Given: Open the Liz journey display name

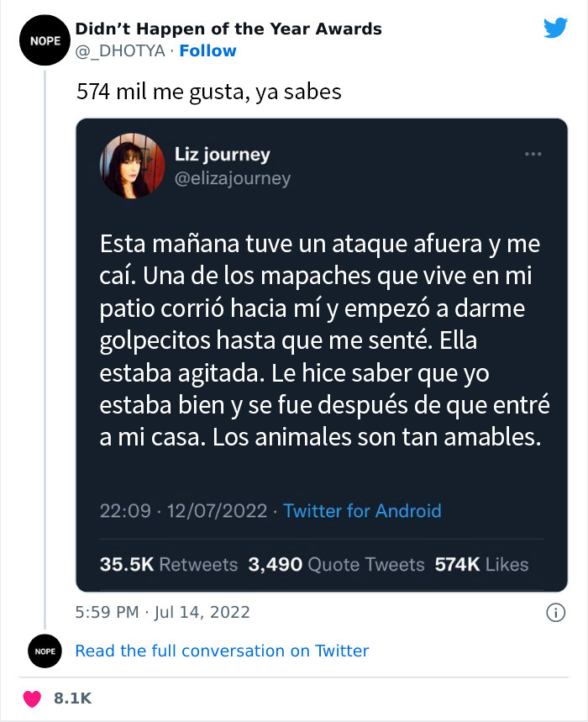Looking at the screenshot, I should point(222,154).
